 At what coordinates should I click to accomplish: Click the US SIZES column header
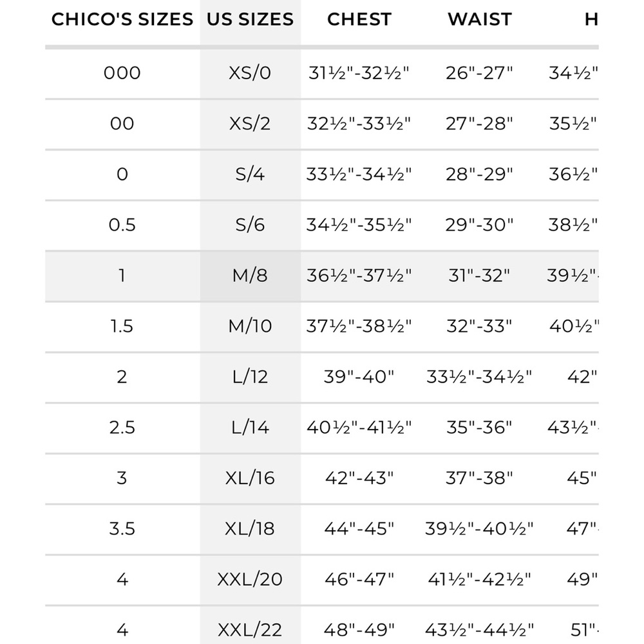(250, 19)
